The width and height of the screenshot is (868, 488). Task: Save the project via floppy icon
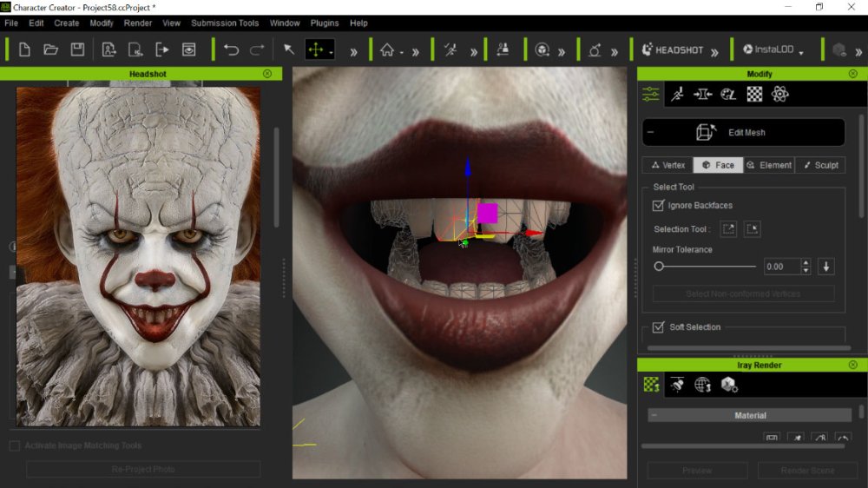[77, 49]
